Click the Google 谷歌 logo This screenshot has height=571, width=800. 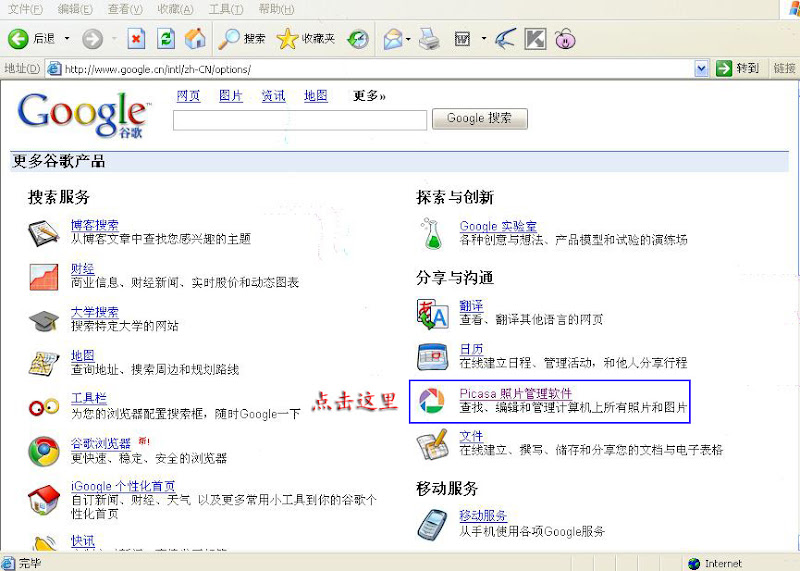tap(84, 115)
